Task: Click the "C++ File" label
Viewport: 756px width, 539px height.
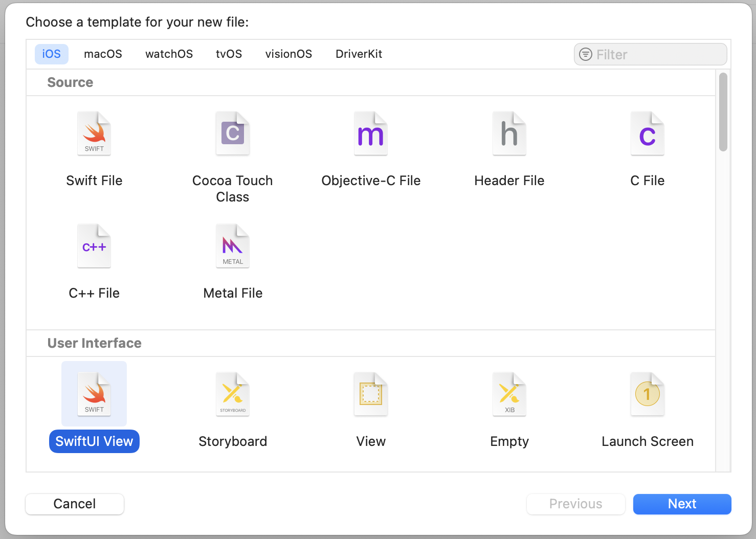Action: (94, 293)
